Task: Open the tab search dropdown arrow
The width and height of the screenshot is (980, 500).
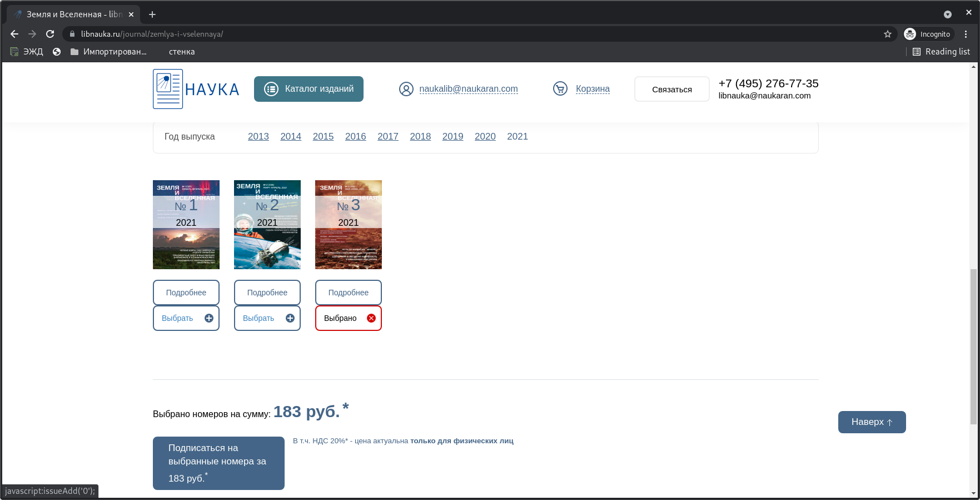Action: [x=948, y=14]
